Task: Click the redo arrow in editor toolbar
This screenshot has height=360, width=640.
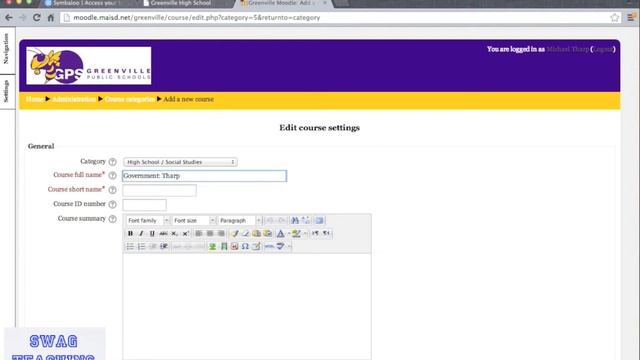Action: 281,220
